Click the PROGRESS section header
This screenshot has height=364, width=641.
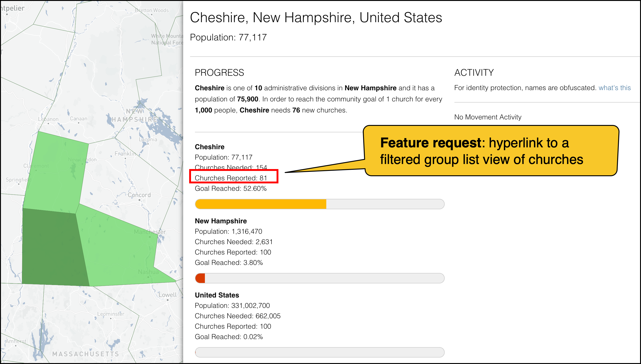219,73
